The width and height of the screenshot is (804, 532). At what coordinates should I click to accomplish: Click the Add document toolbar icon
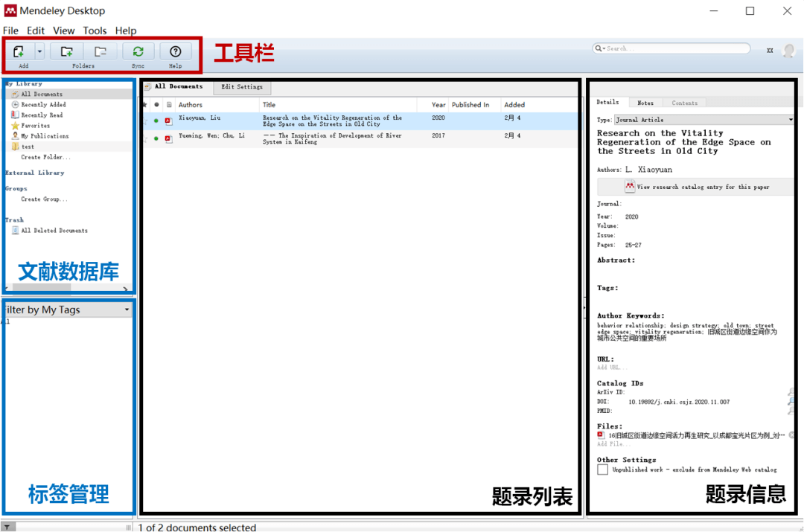19,52
